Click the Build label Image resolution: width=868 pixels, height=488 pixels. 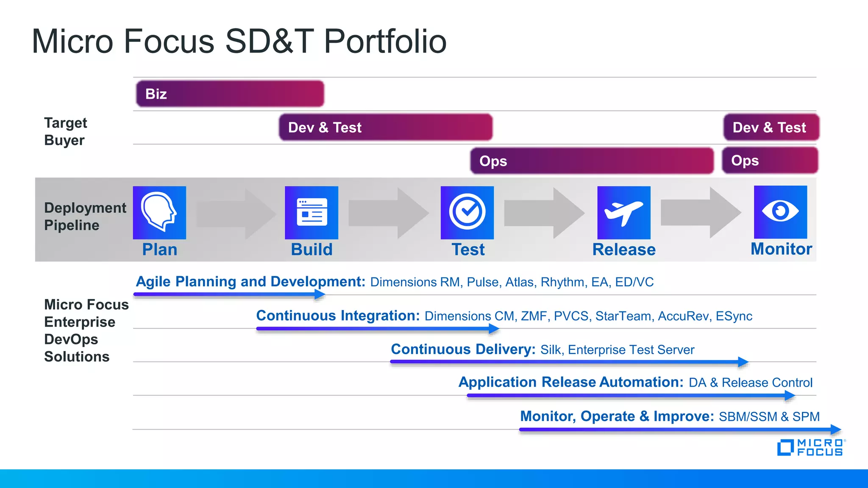coord(312,250)
